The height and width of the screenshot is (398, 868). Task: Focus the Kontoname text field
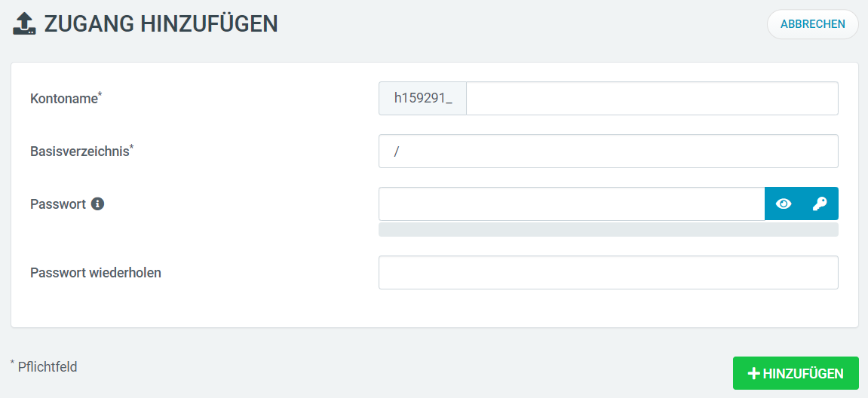coord(652,99)
